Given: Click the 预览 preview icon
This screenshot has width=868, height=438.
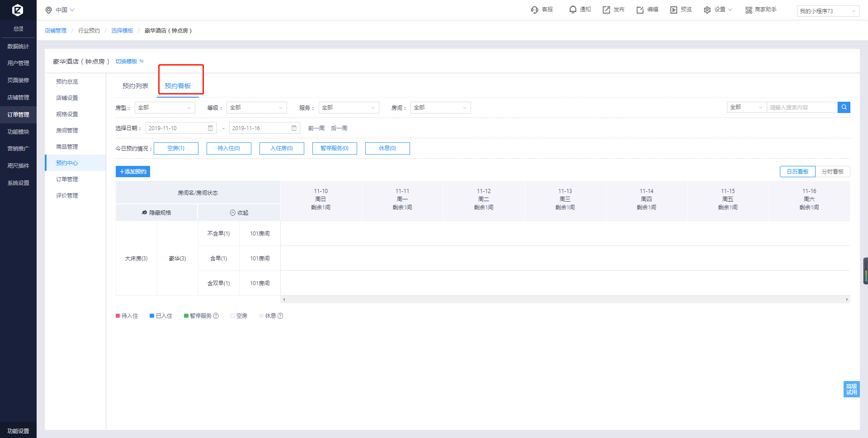Looking at the screenshot, I should [x=674, y=9].
